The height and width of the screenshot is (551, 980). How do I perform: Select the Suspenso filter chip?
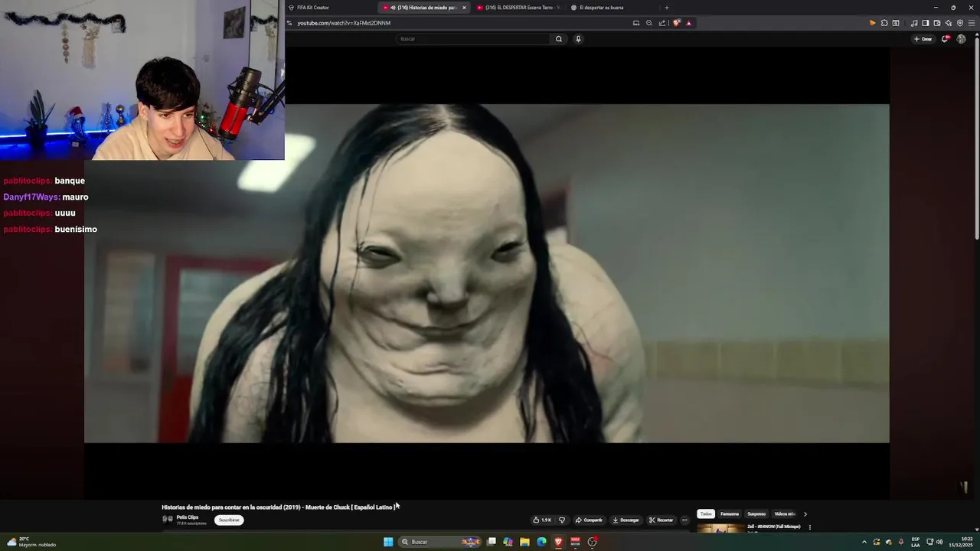point(756,514)
